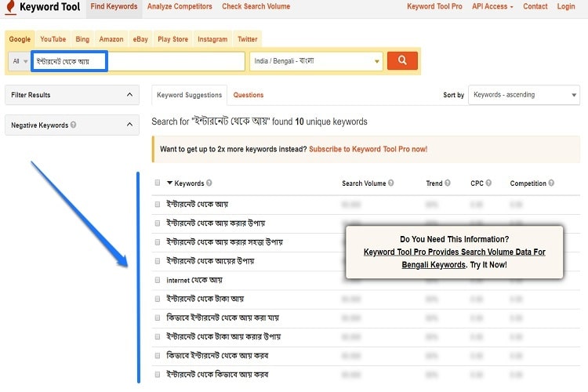
Task: Check box for 'কিভাবে ইন্টারনেট থেকে আয় করা যায়' row
Action: 158,318
